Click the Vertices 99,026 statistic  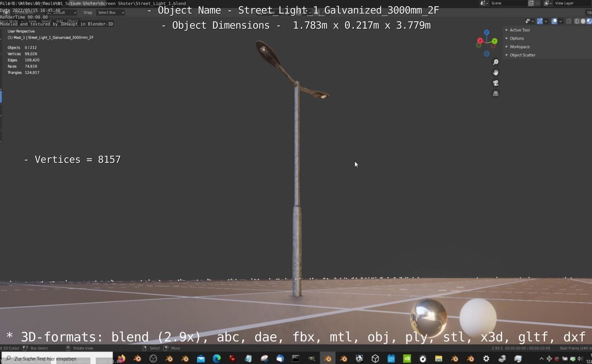coord(22,54)
